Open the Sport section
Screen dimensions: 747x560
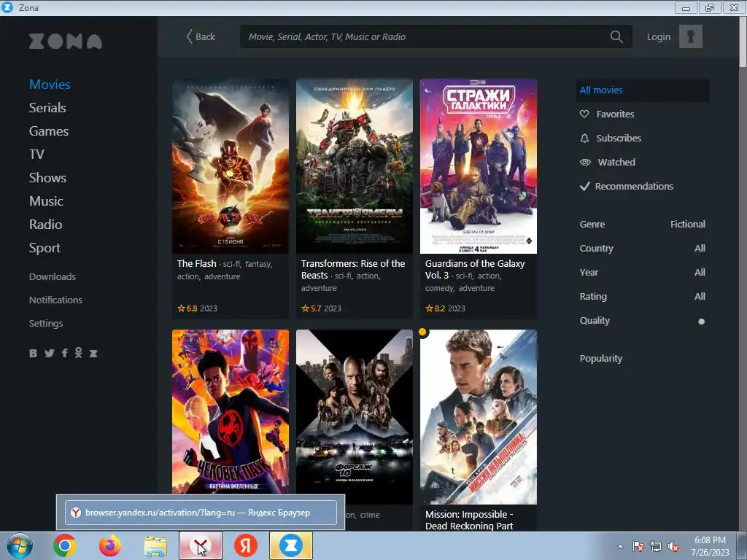point(44,248)
